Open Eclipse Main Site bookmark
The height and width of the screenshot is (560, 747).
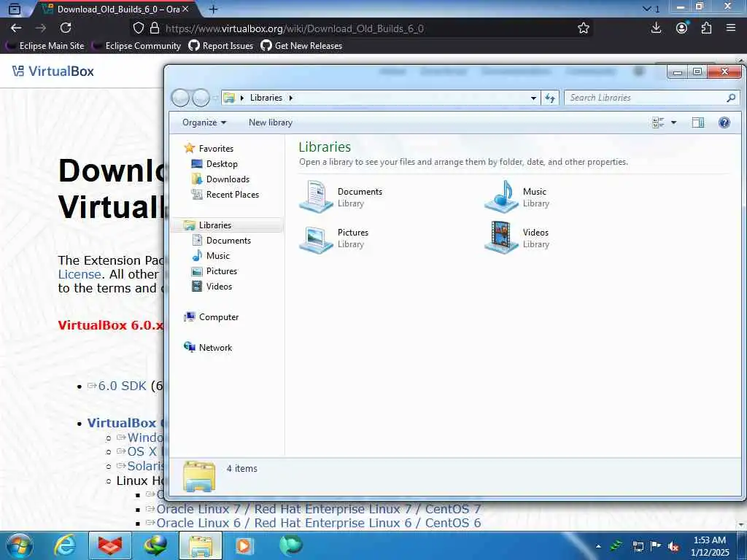(x=44, y=46)
